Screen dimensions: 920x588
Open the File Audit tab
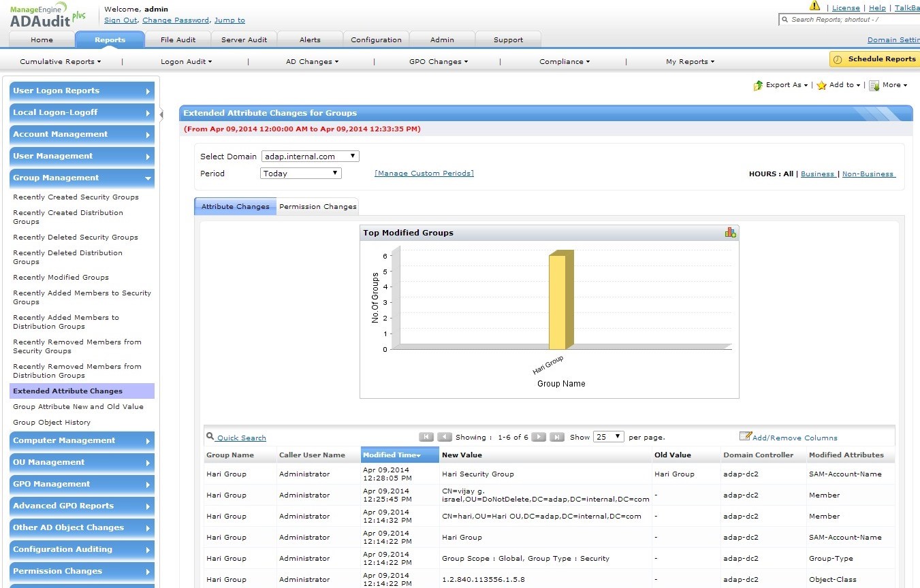coord(178,39)
